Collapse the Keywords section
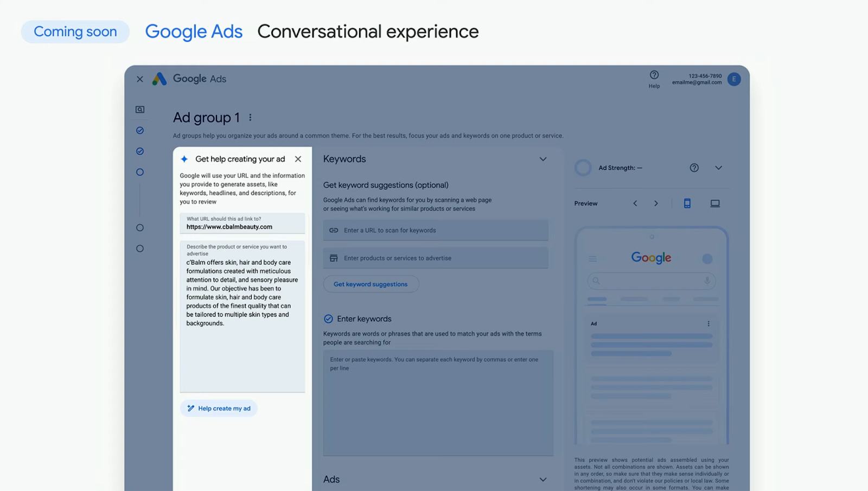The width and height of the screenshot is (868, 491). coord(543,159)
